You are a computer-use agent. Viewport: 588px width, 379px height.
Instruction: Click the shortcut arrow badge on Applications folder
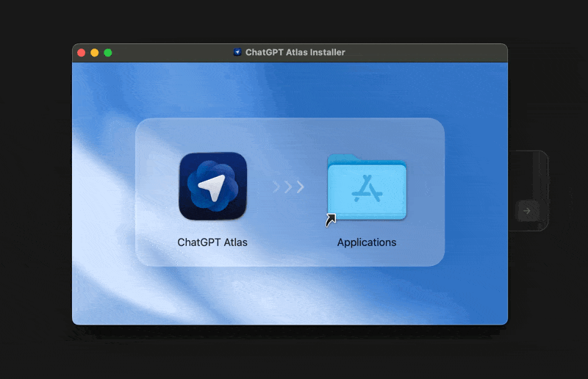[x=331, y=220]
